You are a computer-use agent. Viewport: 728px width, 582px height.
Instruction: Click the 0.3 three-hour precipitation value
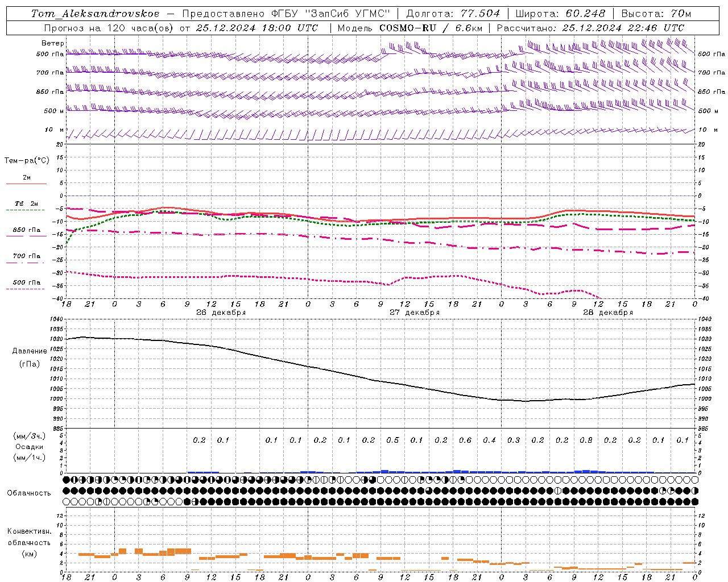click(514, 440)
